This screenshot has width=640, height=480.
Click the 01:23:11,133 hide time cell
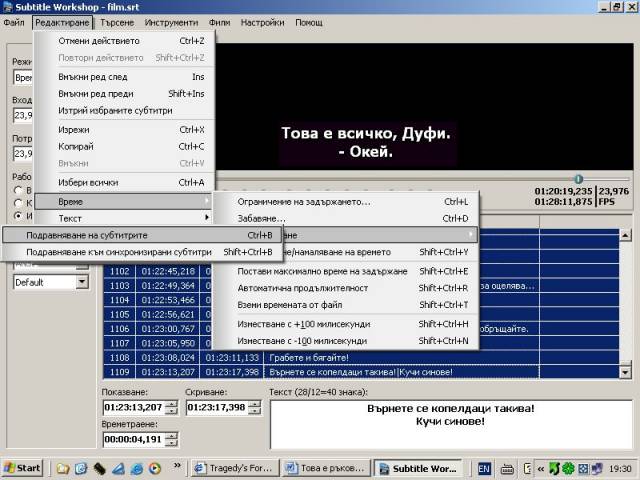pos(232,358)
